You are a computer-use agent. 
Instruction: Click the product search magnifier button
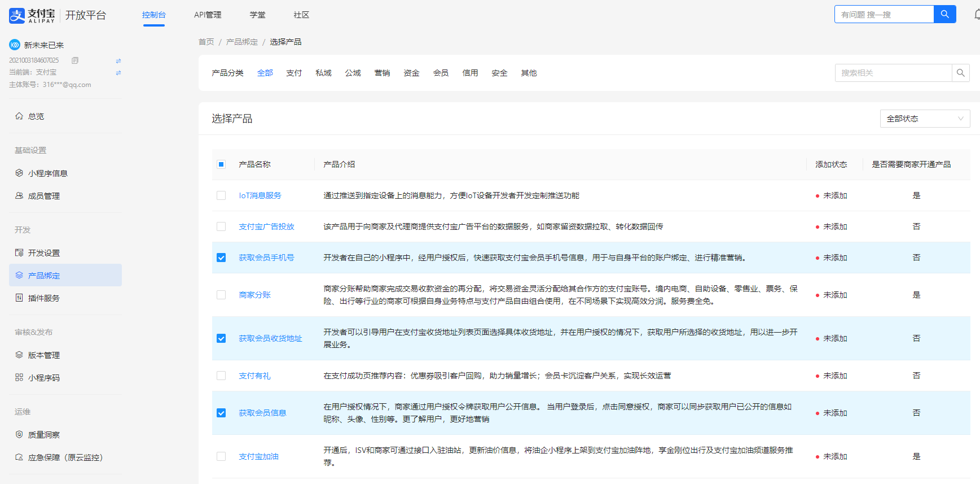[x=961, y=73]
